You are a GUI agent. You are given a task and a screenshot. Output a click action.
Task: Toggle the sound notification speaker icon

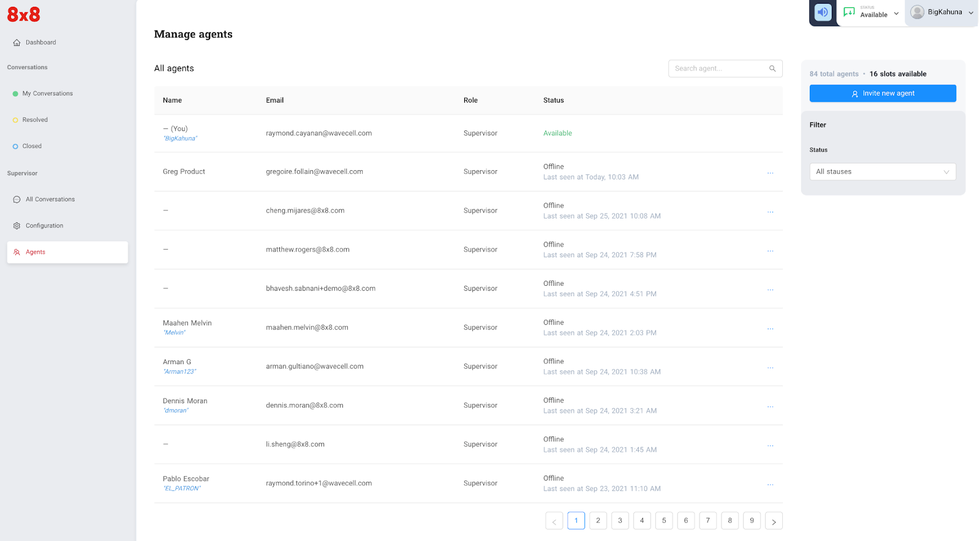coord(823,12)
